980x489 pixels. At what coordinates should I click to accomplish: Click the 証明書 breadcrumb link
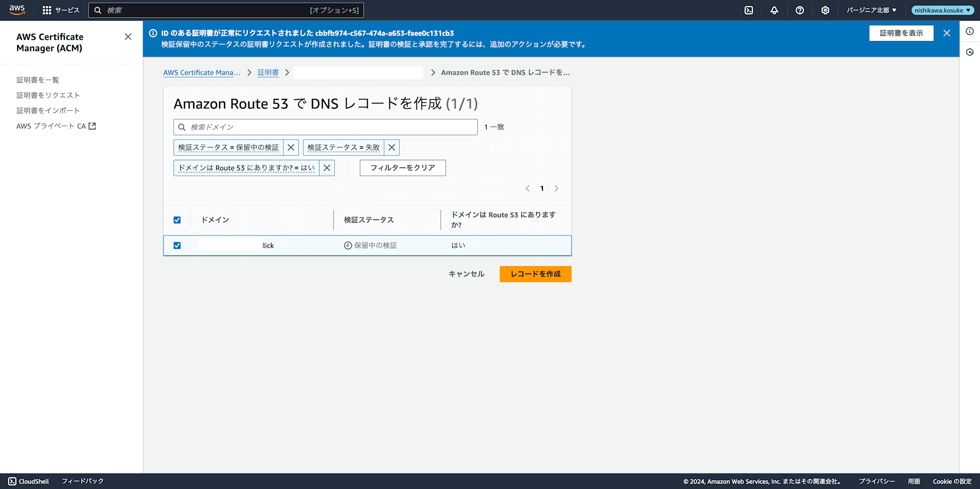pyautogui.click(x=268, y=73)
